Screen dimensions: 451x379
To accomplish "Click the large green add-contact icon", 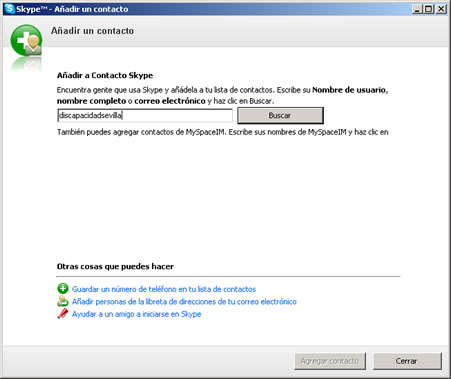I will [26, 40].
